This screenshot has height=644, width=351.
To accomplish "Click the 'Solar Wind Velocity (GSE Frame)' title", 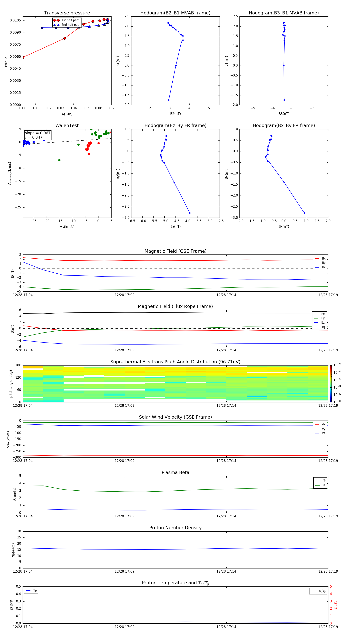I will click(175, 417).
